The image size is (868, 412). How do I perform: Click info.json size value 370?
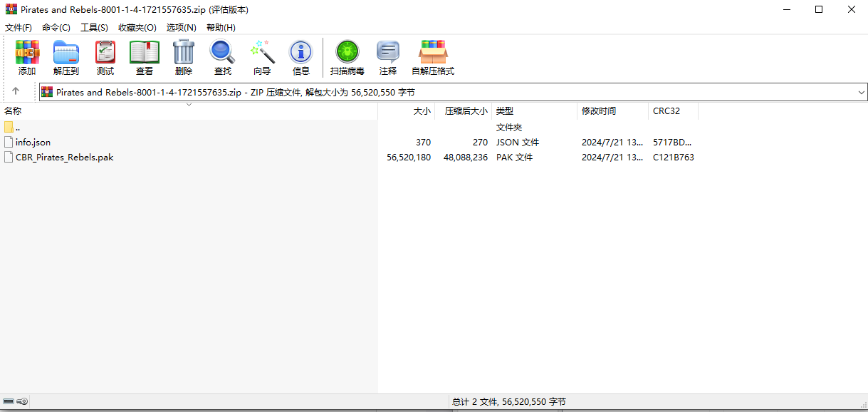tap(423, 142)
